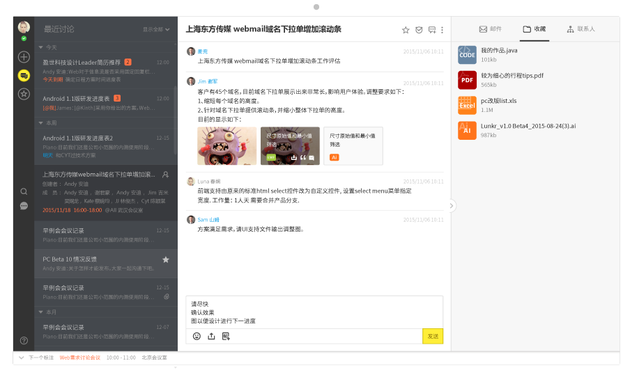
Task: Star the current discussion in header
Action: click(x=406, y=30)
